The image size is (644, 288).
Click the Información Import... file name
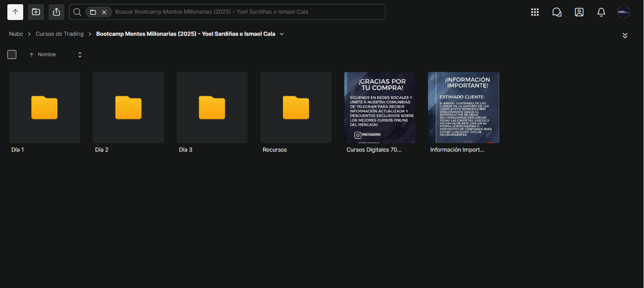point(457,150)
